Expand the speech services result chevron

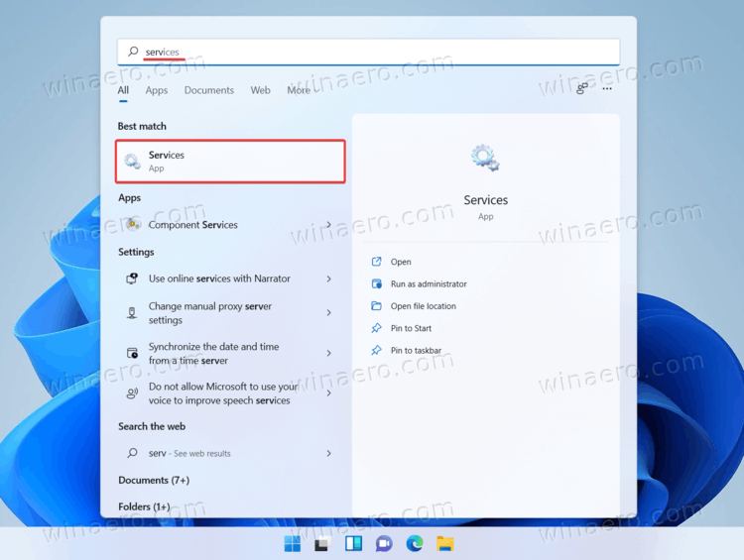(x=328, y=393)
